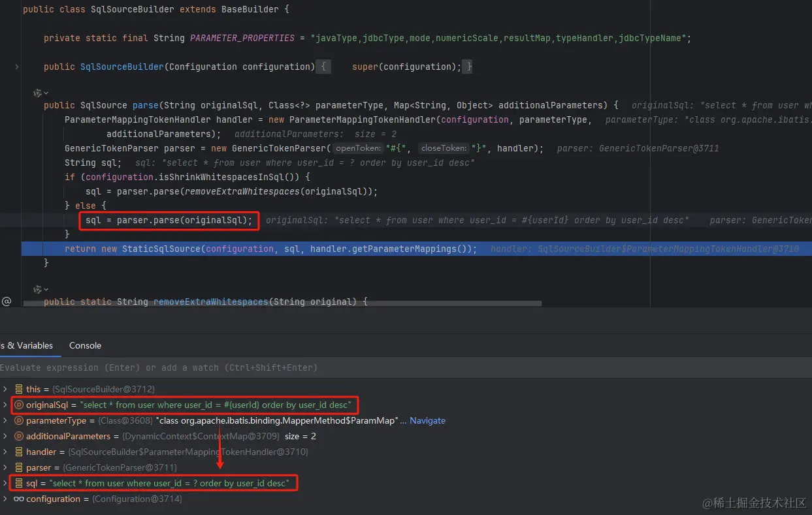Expand the originalSql variable node
The width and height of the screenshot is (812, 515).
click(5, 405)
